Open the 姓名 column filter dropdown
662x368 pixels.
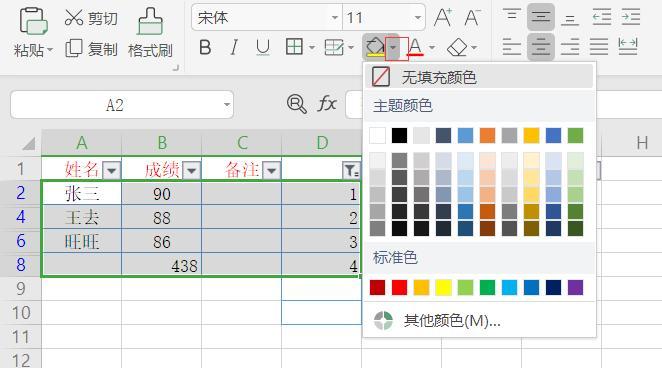(112, 170)
